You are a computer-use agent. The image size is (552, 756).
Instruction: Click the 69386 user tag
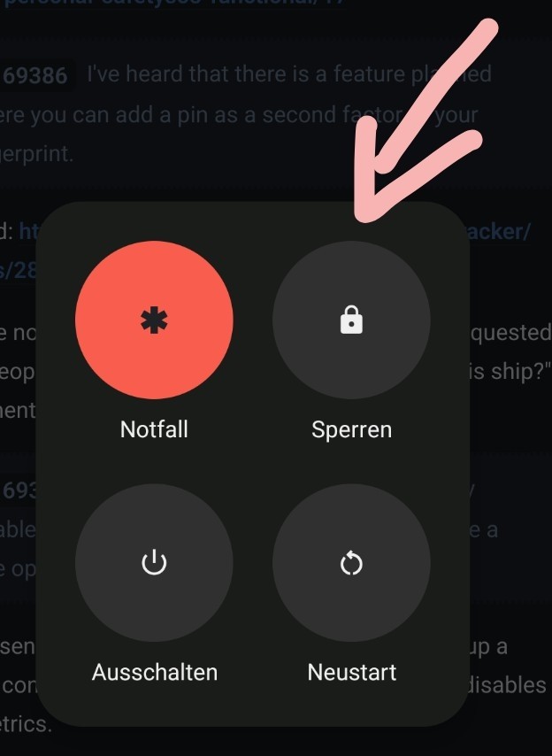click(x=35, y=76)
